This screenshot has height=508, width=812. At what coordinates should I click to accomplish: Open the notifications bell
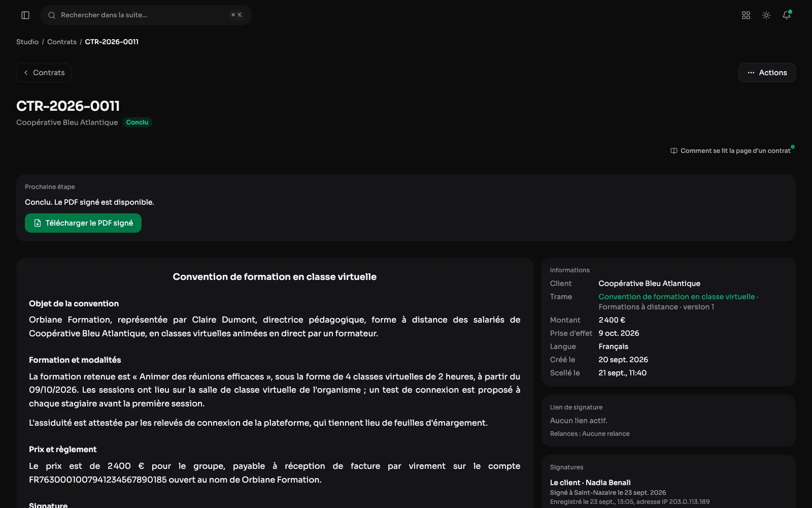click(x=787, y=15)
